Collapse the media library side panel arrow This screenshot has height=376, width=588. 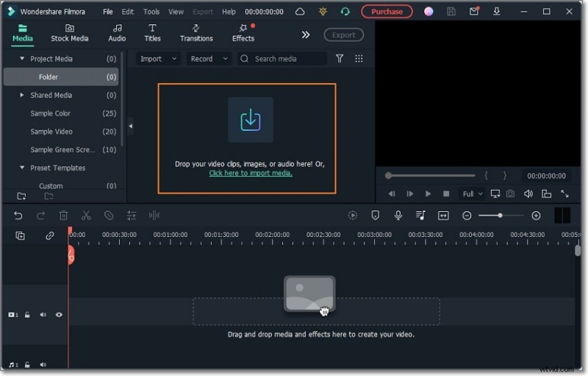(x=131, y=126)
